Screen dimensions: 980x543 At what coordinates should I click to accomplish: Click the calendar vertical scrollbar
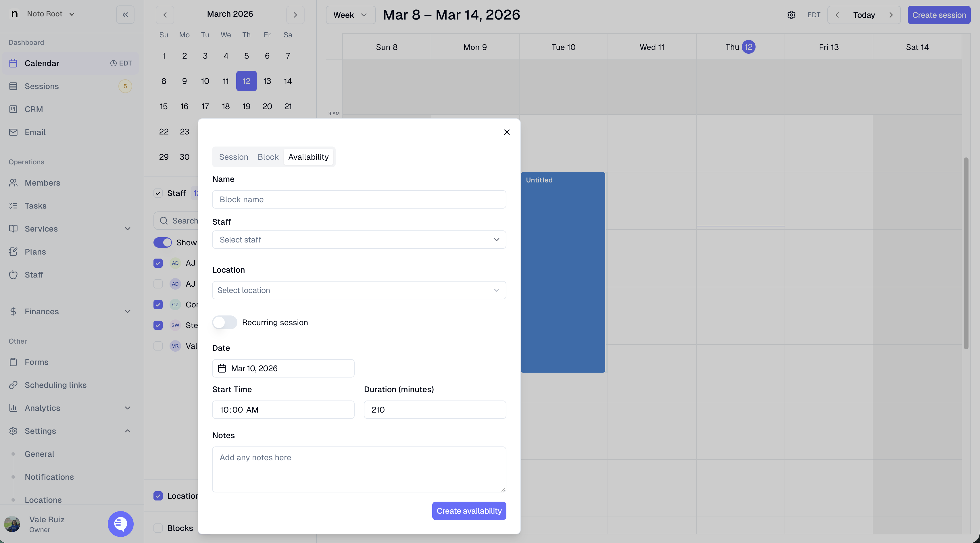click(x=966, y=253)
